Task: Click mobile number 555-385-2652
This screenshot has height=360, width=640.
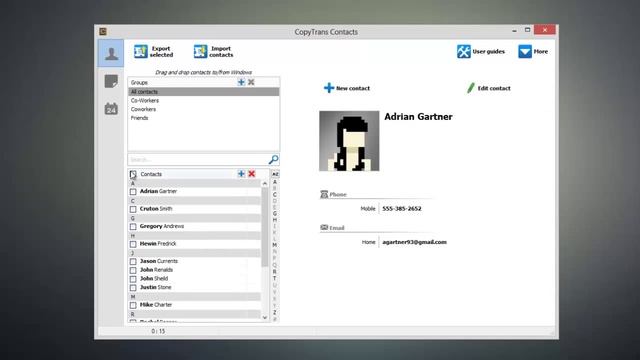Action: point(402,209)
